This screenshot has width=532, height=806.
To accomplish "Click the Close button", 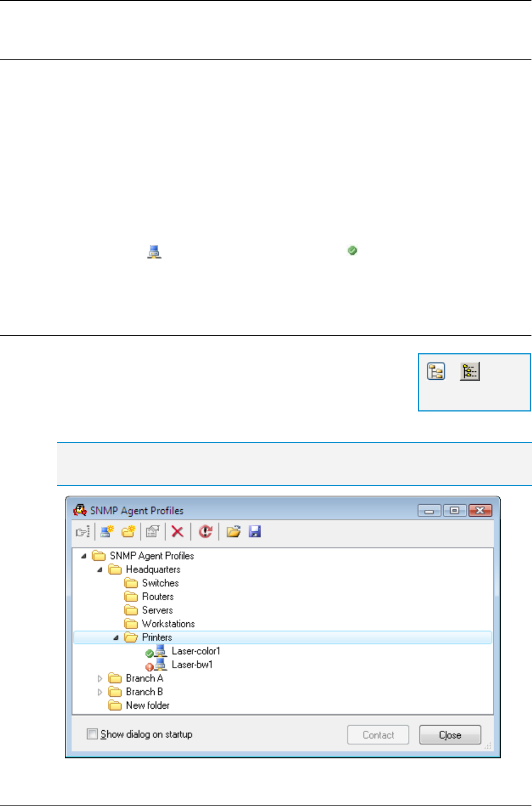I will pos(450,735).
